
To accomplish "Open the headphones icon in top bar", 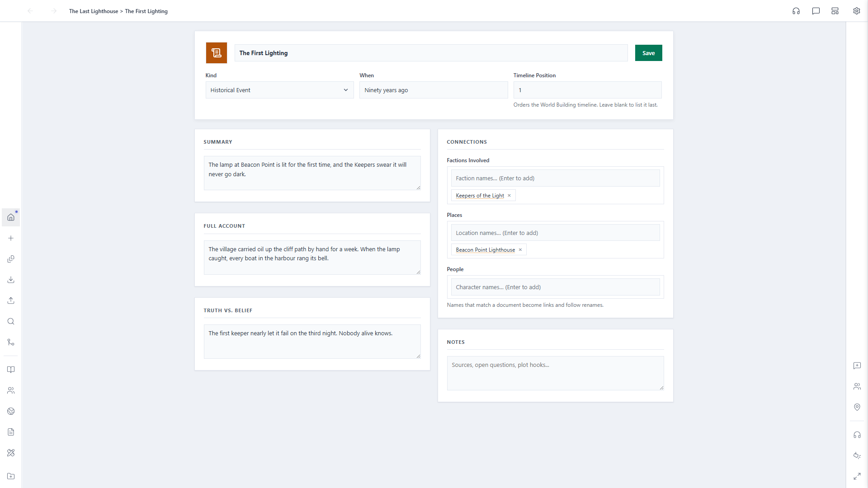I will click(x=796, y=11).
